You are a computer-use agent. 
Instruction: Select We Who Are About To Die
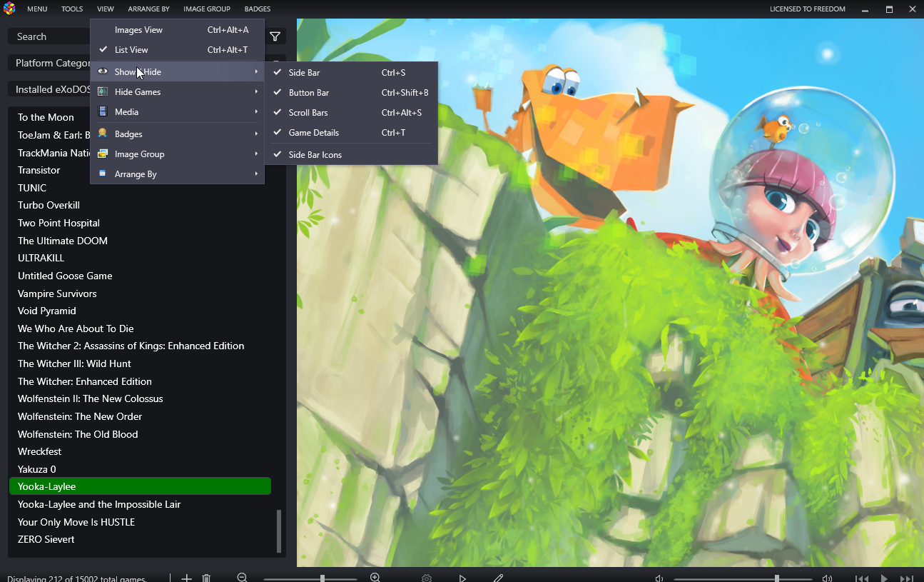tap(140, 328)
